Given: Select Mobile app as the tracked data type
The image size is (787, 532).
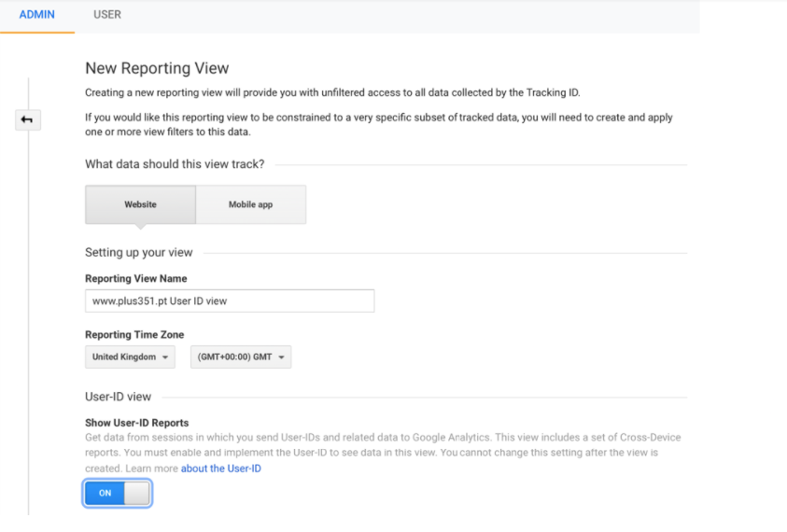Looking at the screenshot, I should 251,204.
